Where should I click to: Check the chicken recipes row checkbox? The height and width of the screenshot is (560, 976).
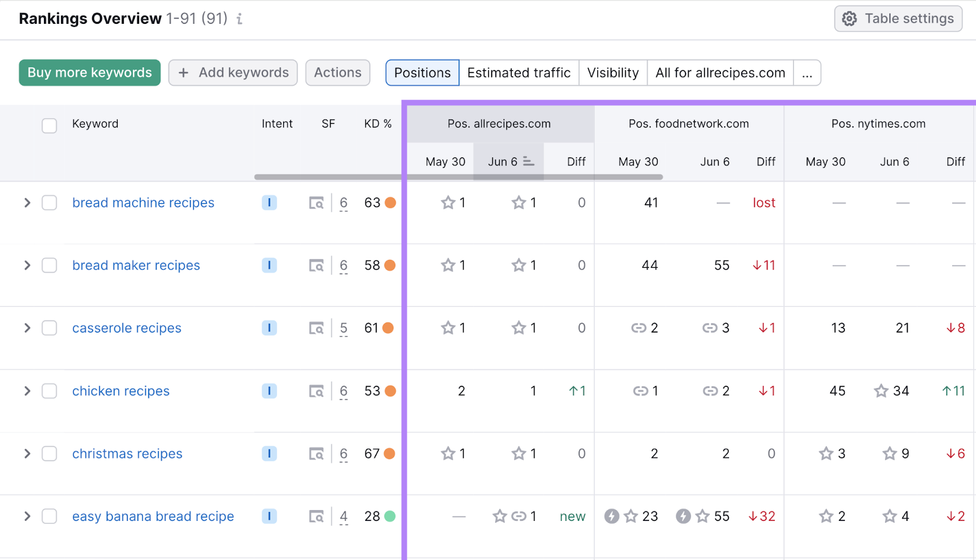[x=49, y=391]
